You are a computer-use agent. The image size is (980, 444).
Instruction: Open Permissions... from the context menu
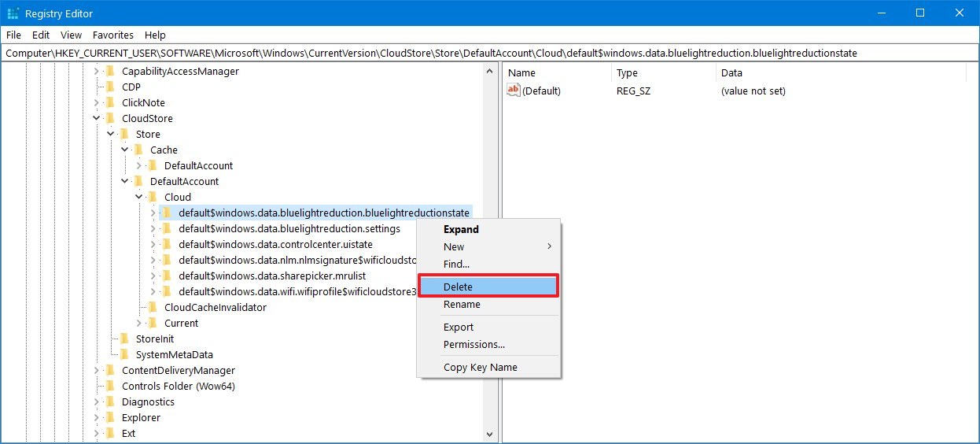[x=488, y=344]
